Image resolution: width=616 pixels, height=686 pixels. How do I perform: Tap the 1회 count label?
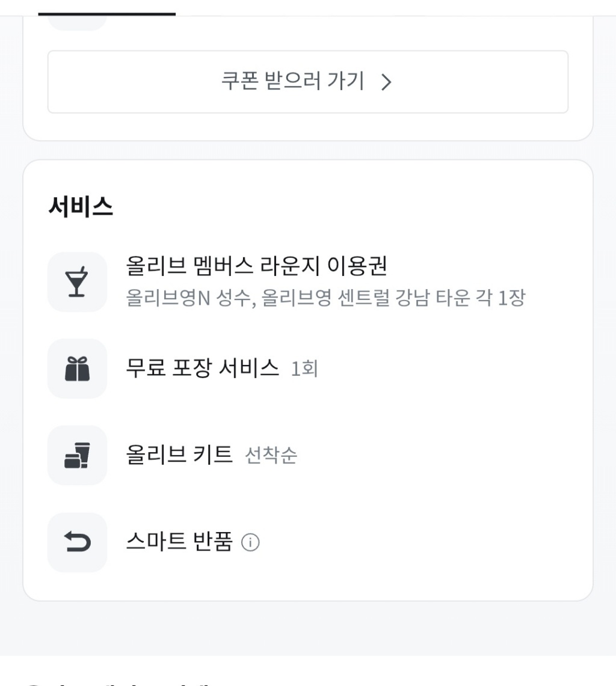304,369
